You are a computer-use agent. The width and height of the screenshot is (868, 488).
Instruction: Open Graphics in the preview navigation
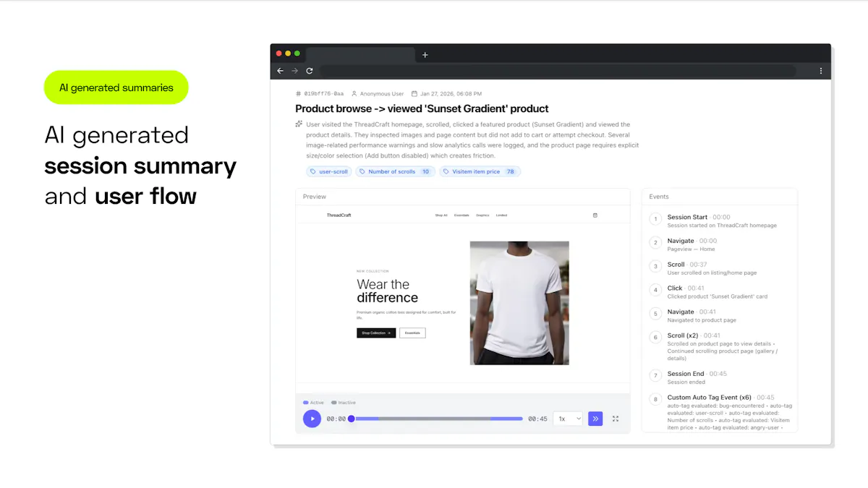482,215
